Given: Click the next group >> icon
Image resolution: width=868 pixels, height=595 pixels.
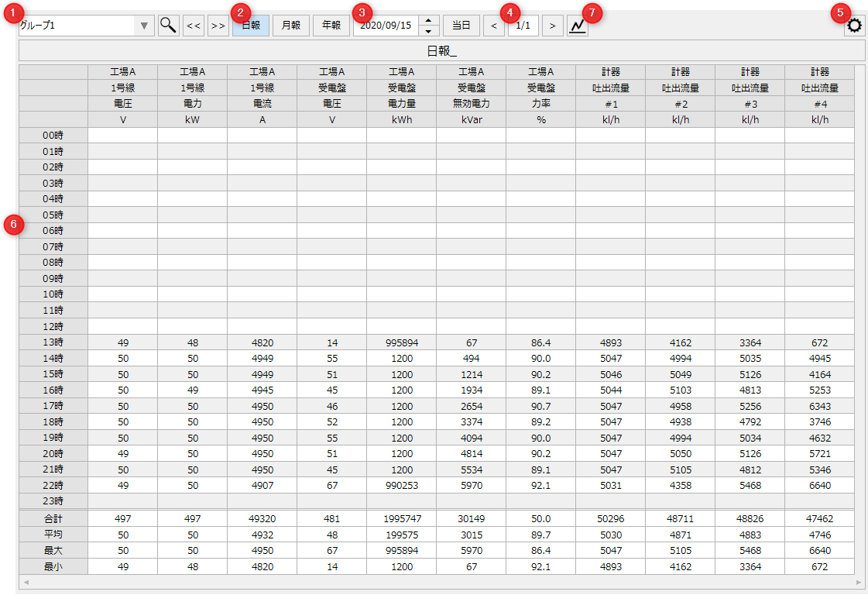Looking at the screenshot, I should coord(218,25).
